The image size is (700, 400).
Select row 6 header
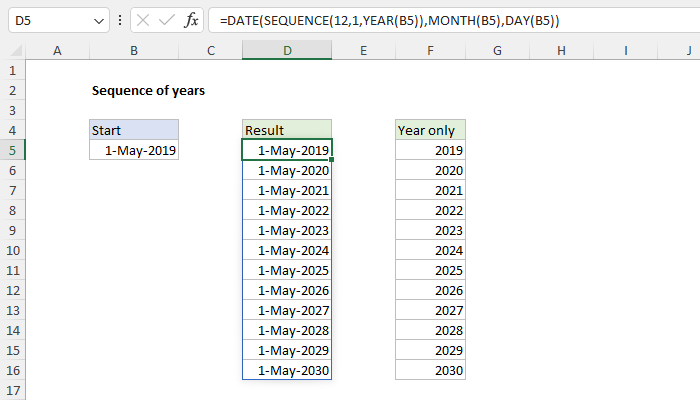click(x=12, y=170)
